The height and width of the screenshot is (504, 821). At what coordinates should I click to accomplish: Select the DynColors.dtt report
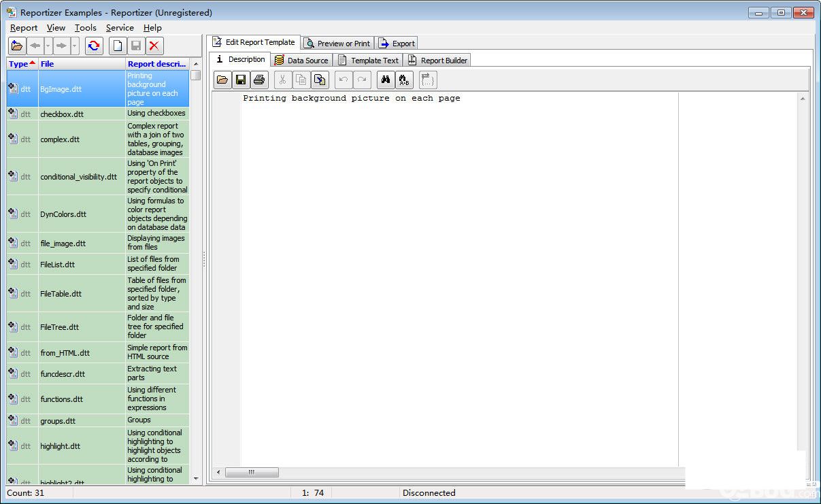(x=98, y=214)
